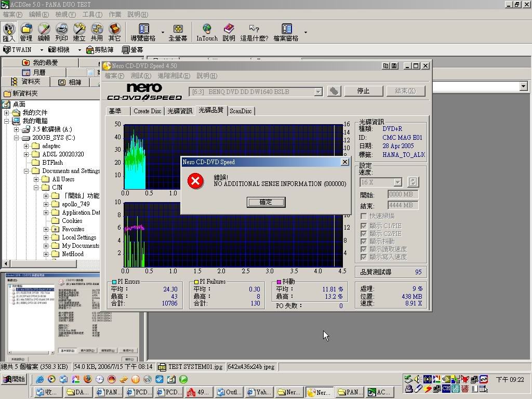Switch to the ScanDisc tab
Image resolution: width=532 pixels, height=399 pixels.
(241, 111)
